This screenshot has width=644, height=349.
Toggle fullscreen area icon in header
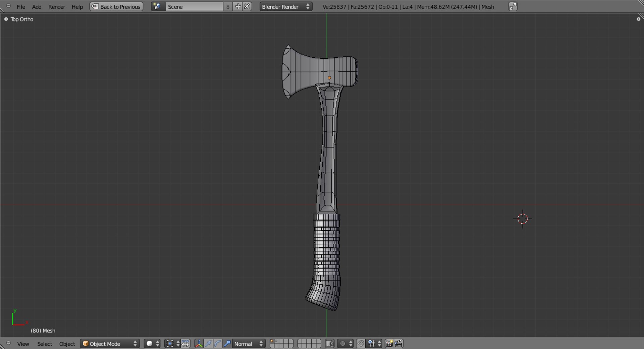[x=513, y=6]
